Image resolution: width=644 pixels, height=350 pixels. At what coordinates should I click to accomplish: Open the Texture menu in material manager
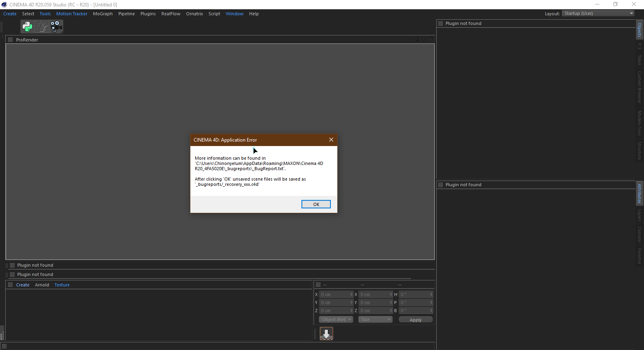point(62,285)
